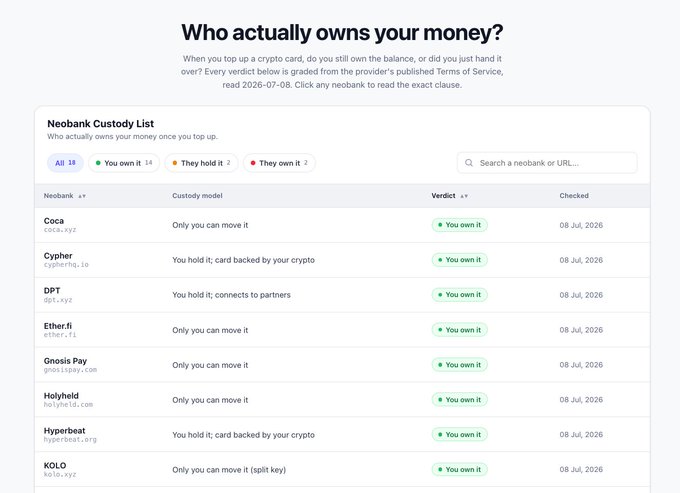Filter by You own it 14
Screen dimensions: 680x493
[124, 163]
